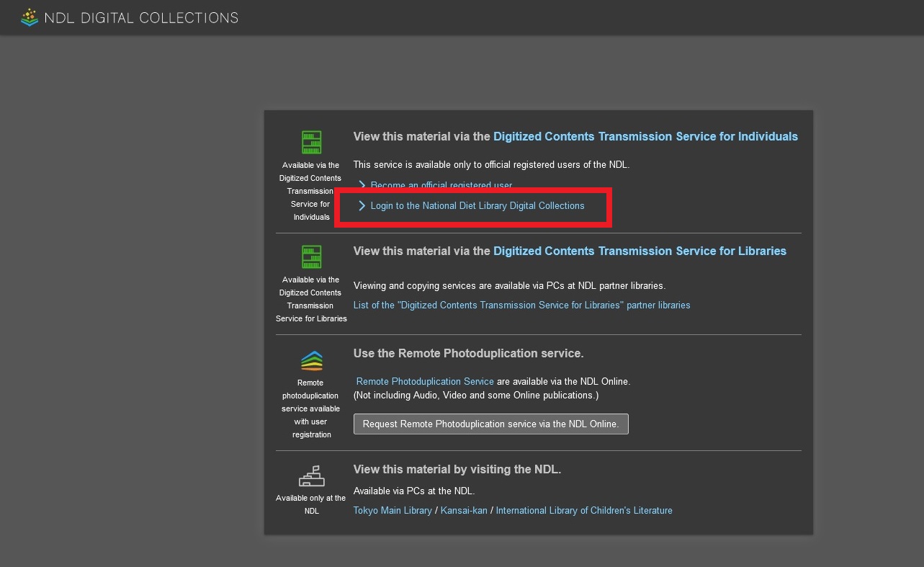Open the Kansai-kan link
The height and width of the screenshot is (567, 924).
[x=464, y=510]
